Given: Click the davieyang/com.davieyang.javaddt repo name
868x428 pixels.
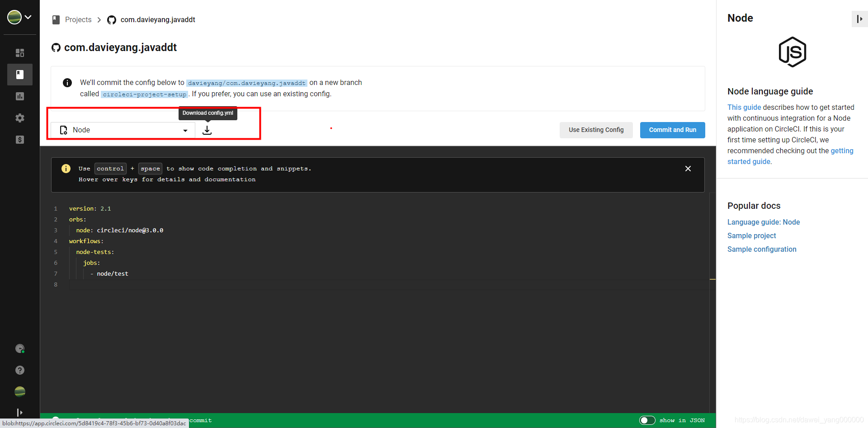Looking at the screenshot, I should click(x=247, y=83).
